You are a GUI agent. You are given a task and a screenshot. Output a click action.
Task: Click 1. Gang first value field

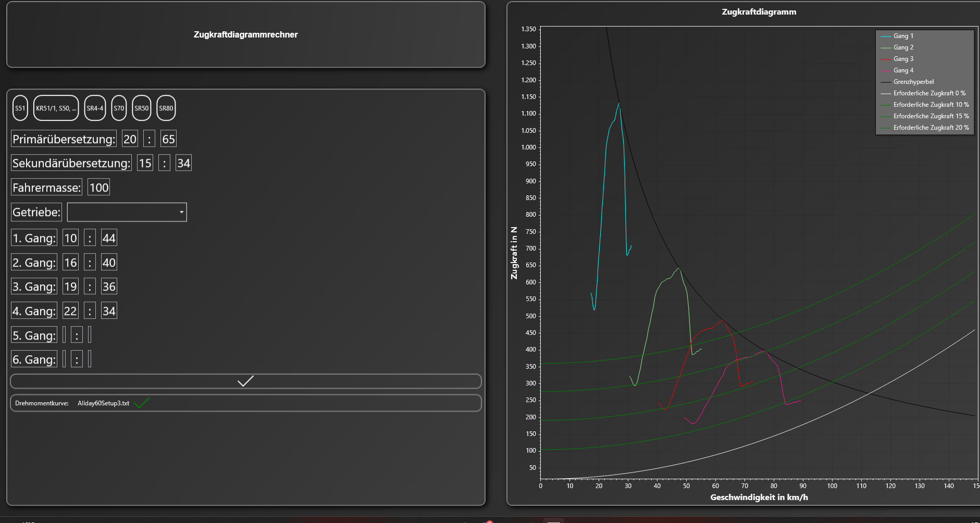(x=70, y=238)
